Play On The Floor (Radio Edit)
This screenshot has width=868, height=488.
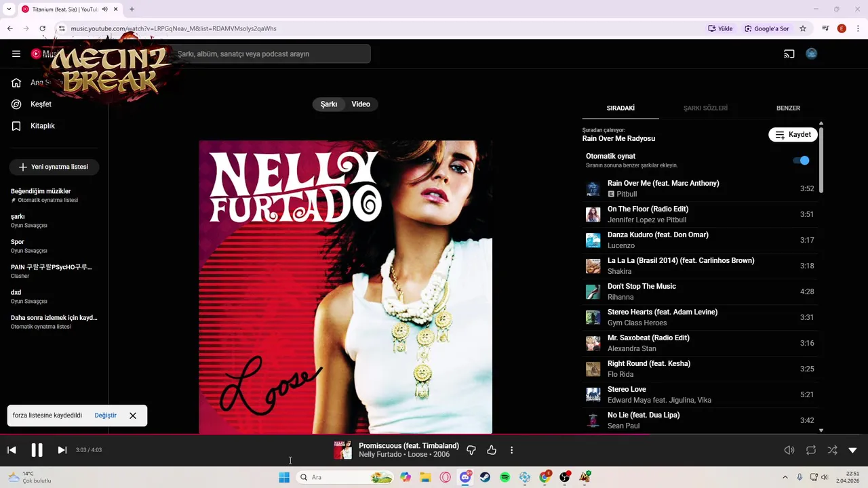(700, 214)
